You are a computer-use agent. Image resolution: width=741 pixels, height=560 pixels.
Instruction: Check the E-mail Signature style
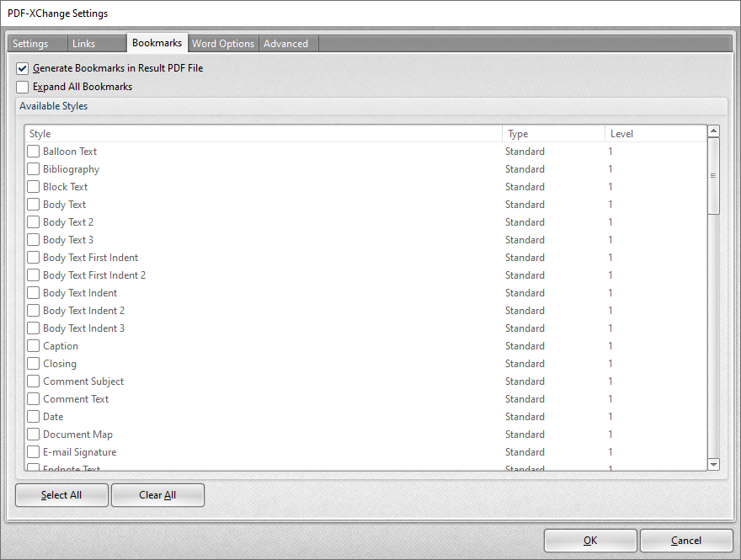tap(33, 451)
